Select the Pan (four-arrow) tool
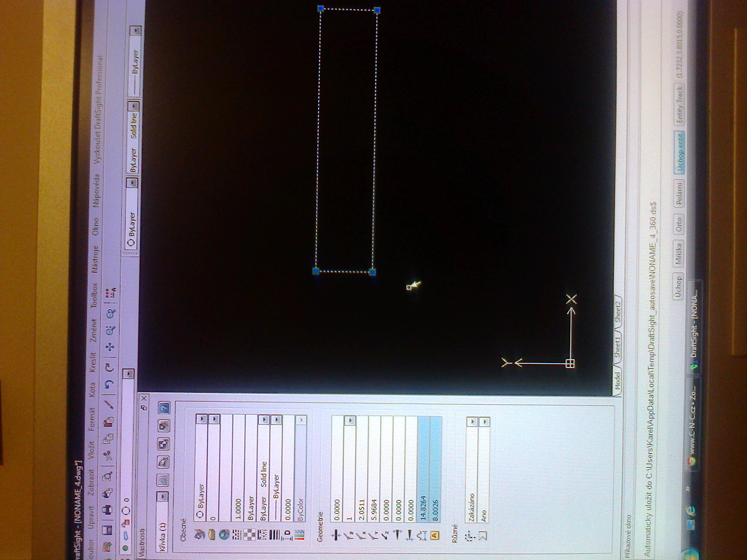The height and width of the screenshot is (560, 747). point(110,347)
